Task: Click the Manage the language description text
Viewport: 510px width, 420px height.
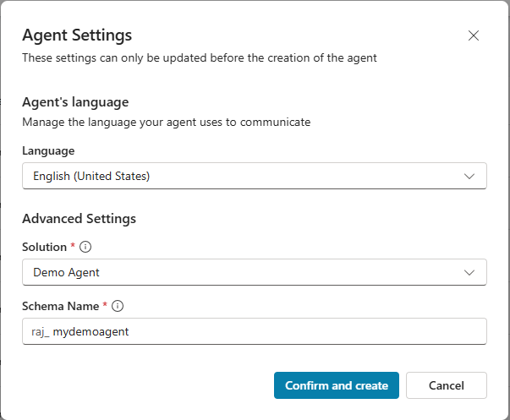Action: coord(166,122)
